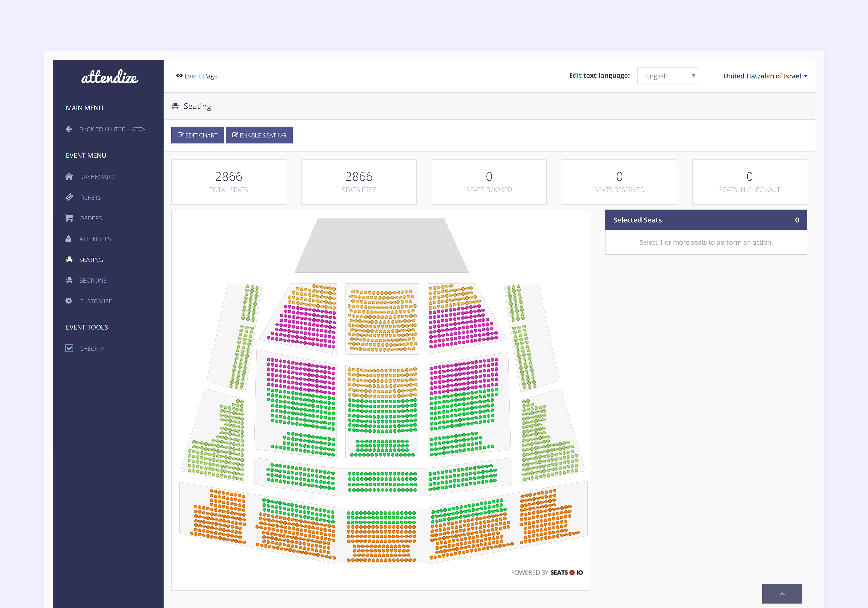
Task: Click the Sections chair icon
Action: tap(69, 280)
